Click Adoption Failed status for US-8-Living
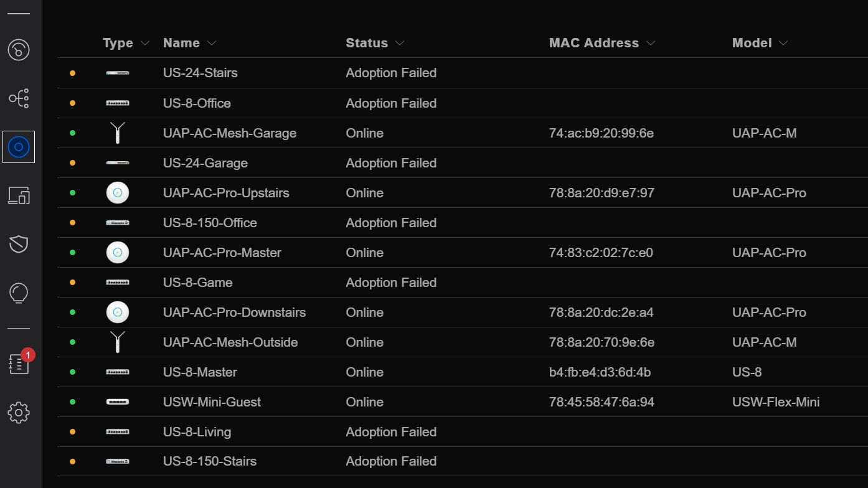Image resolution: width=868 pixels, height=488 pixels. tap(391, 432)
